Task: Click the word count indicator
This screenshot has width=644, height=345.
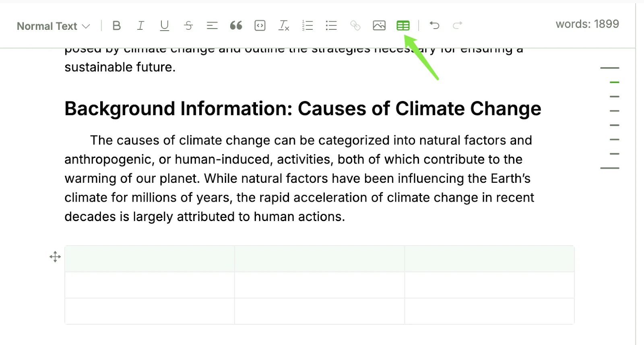Action: [587, 24]
